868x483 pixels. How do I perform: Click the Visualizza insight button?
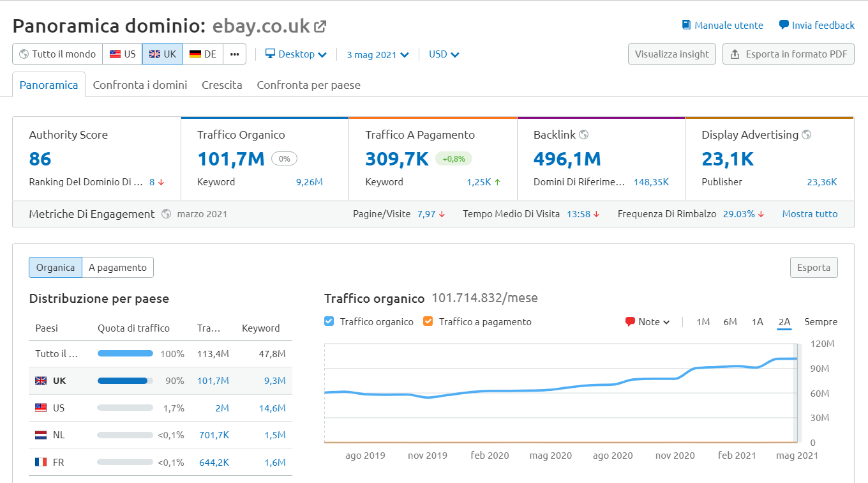tap(672, 54)
